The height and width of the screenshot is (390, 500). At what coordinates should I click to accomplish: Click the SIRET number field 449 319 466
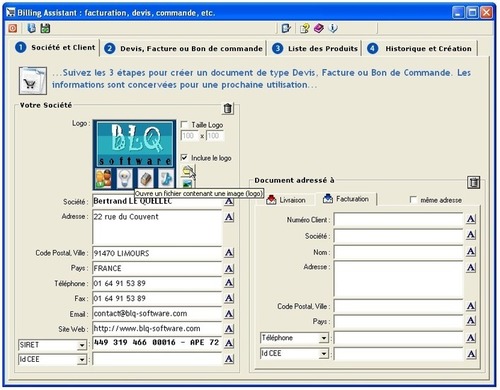pos(157,343)
